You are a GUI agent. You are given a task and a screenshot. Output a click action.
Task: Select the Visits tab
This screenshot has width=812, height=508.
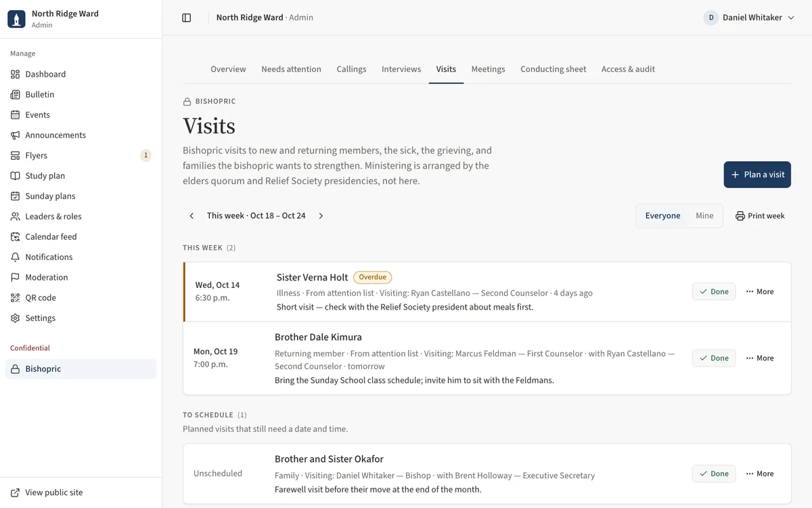click(x=446, y=69)
